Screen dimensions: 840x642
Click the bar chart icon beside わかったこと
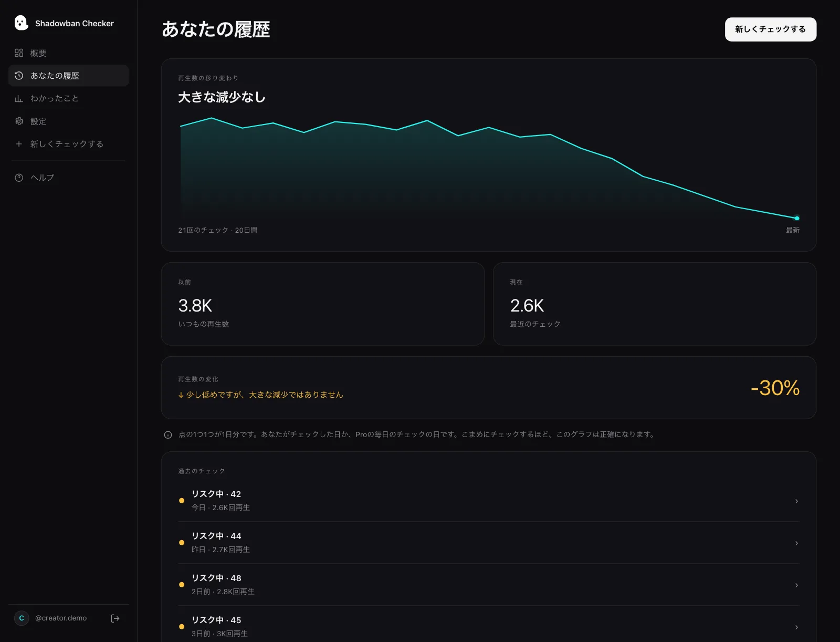click(19, 98)
